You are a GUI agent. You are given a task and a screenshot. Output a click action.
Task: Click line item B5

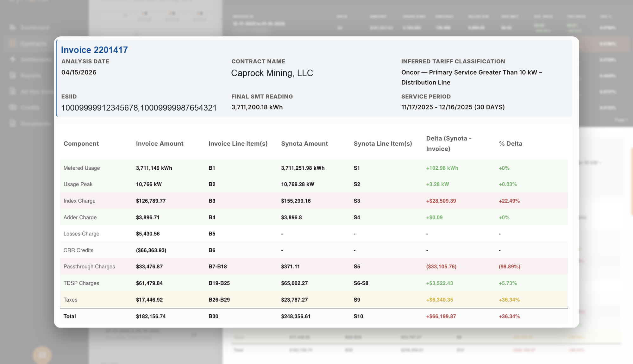pyautogui.click(x=212, y=234)
